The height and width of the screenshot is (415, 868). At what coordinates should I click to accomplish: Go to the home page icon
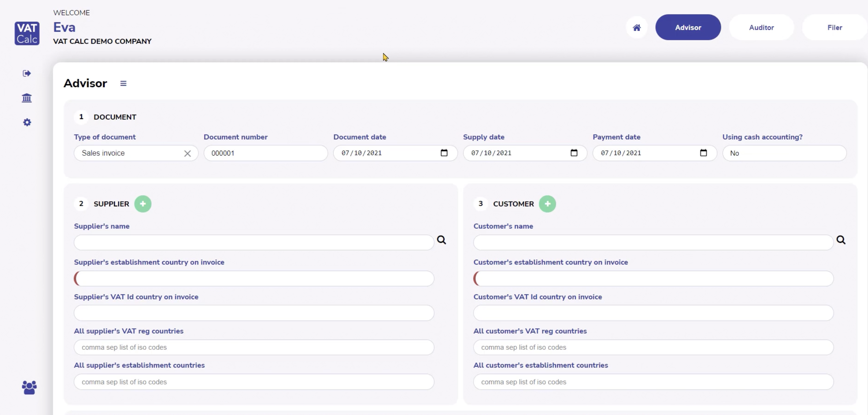pyautogui.click(x=637, y=28)
